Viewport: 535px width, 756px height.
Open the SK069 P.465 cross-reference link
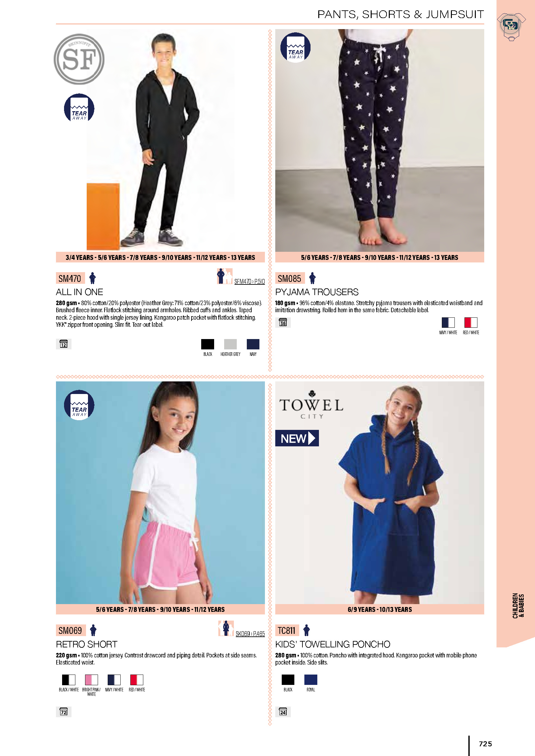pyautogui.click(x=250, y=634)
